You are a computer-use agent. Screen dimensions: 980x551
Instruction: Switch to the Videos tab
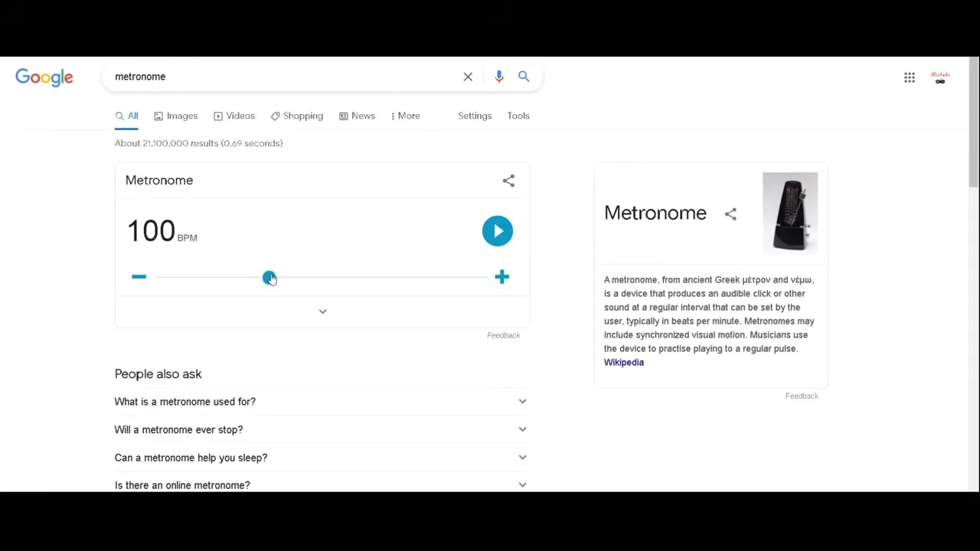click(x=234, y=116)
